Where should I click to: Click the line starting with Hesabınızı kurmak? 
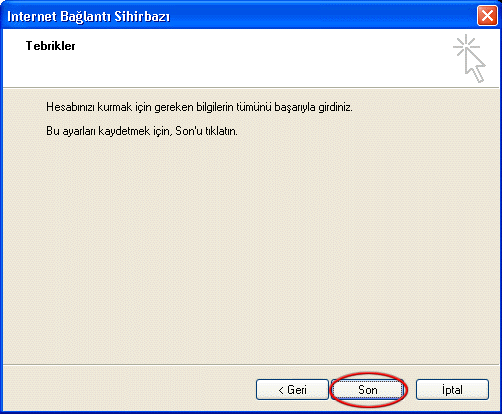click(x=199, y=107)
